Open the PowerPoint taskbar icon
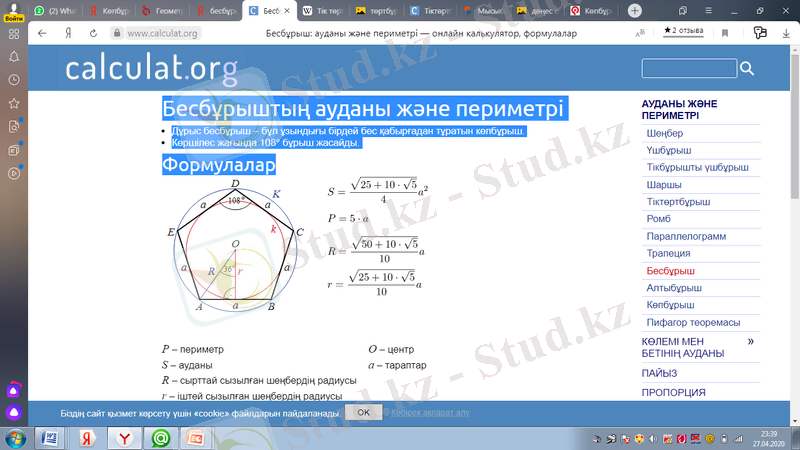Image resolution: width=800 pixels, height=450 pixels. coord(195,439)
